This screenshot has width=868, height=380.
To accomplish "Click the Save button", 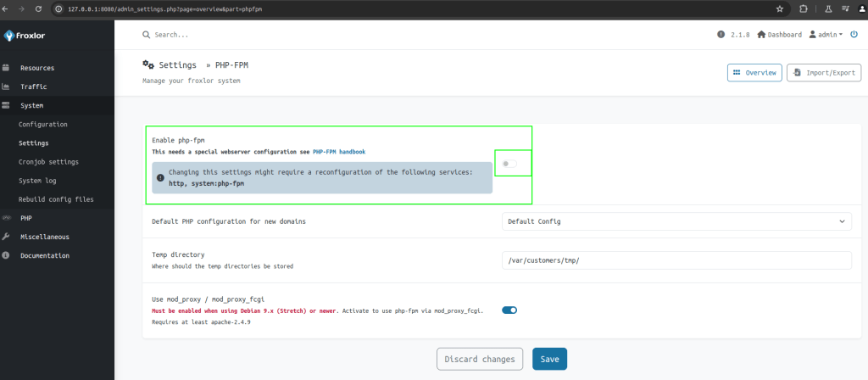I will point(549,359).
